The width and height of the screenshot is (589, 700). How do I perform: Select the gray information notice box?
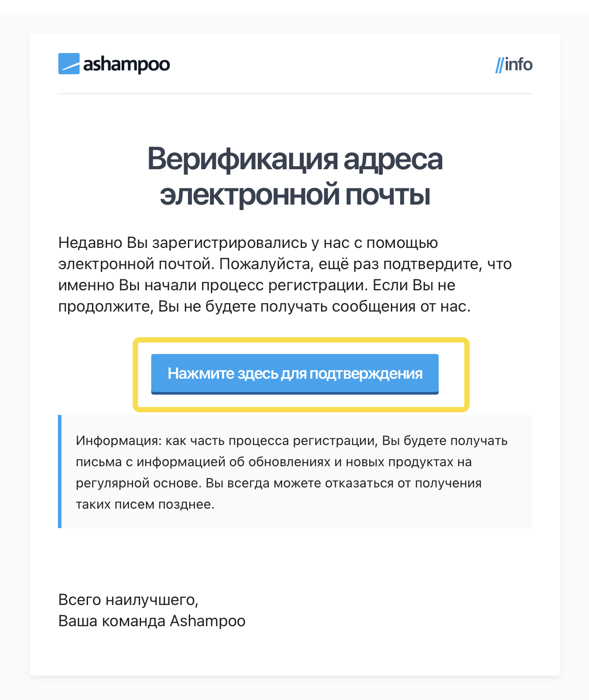294,471
